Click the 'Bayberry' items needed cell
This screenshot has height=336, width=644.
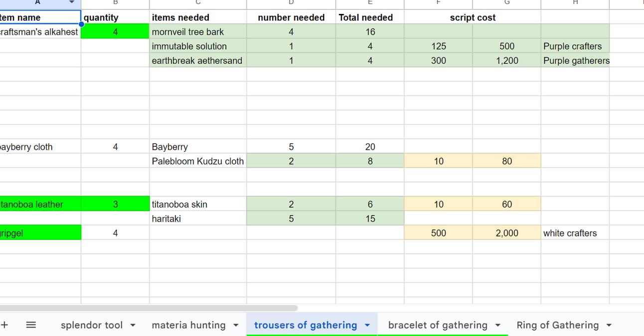click(x=198, y=147)
